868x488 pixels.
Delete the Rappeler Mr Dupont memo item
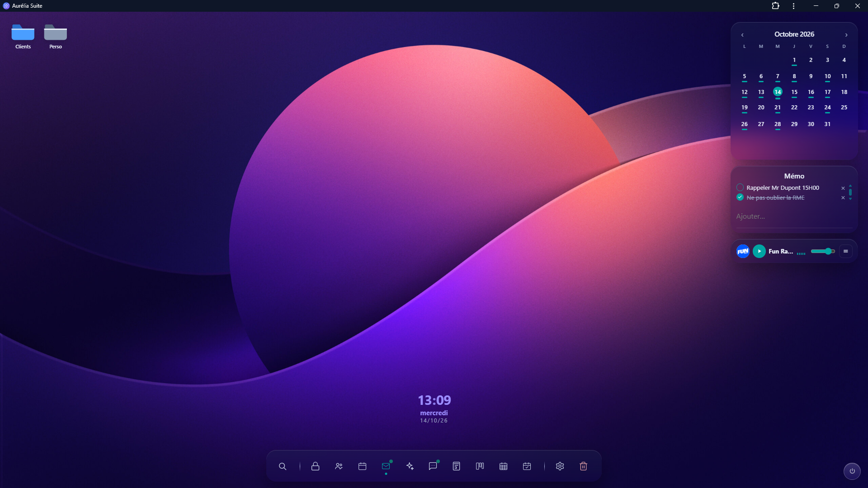click(843, 188)
